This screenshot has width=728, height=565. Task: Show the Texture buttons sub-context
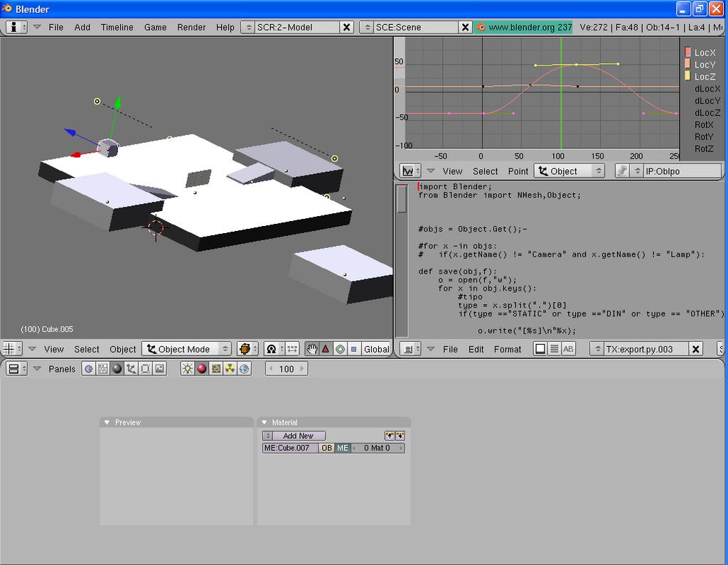(216, 369)
